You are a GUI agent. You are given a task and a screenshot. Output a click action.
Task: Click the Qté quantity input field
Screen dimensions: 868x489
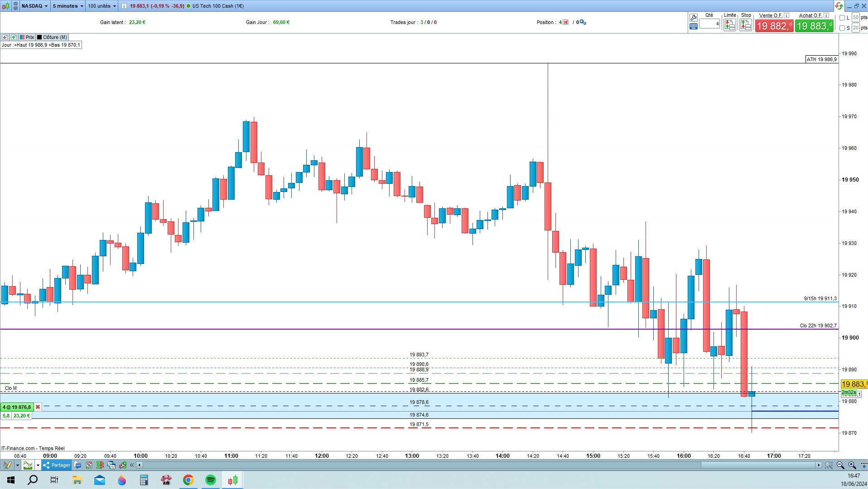pyautogui.click(x=709, y=24)
